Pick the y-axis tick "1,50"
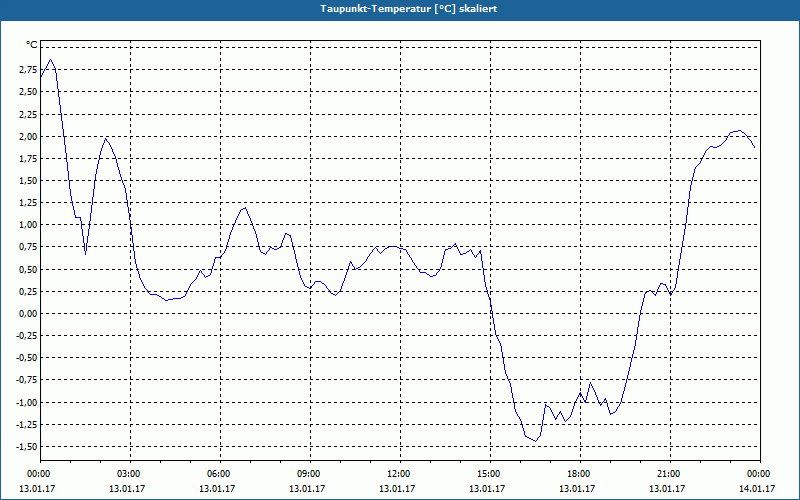Viewport: 800px width, 500px height. [x=28, y=181]
